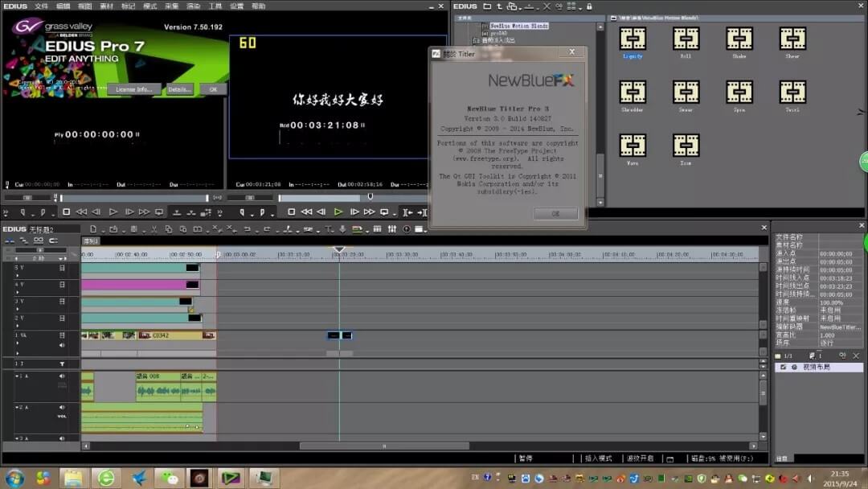Open the 工具 menu
Screen dimensions: 868x489
[215, 6]
